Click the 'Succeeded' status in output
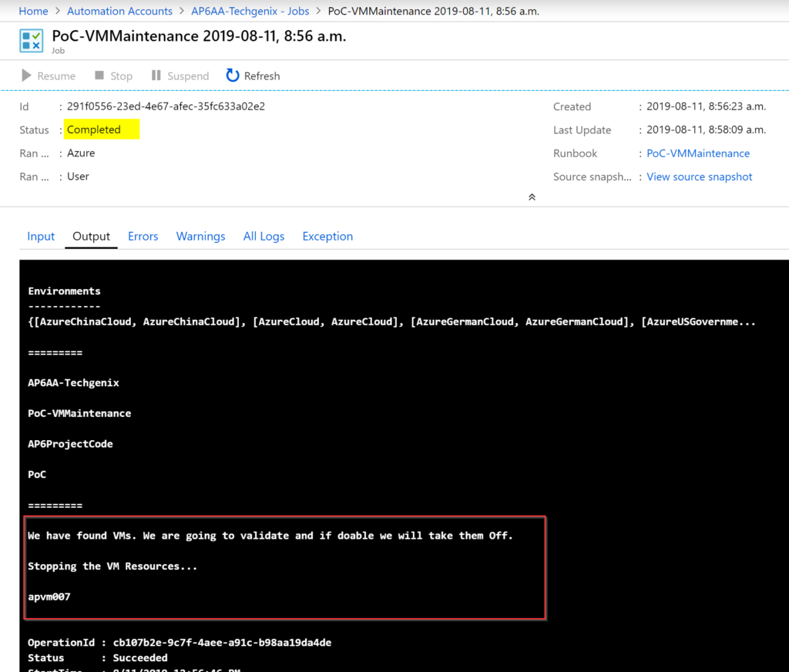 pyautogui.click(x=140, y=657)
